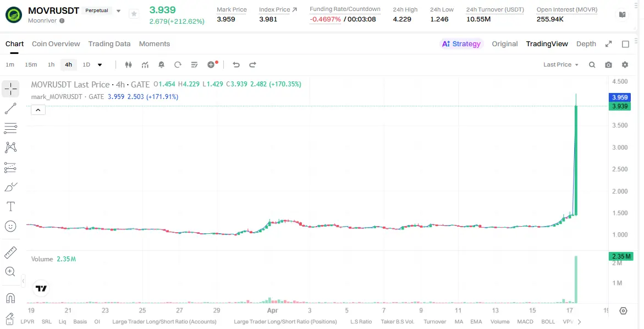This screenshot has width=644, height=329.
Task: Undo the last chart action
Action: click(x=236, y=64)
